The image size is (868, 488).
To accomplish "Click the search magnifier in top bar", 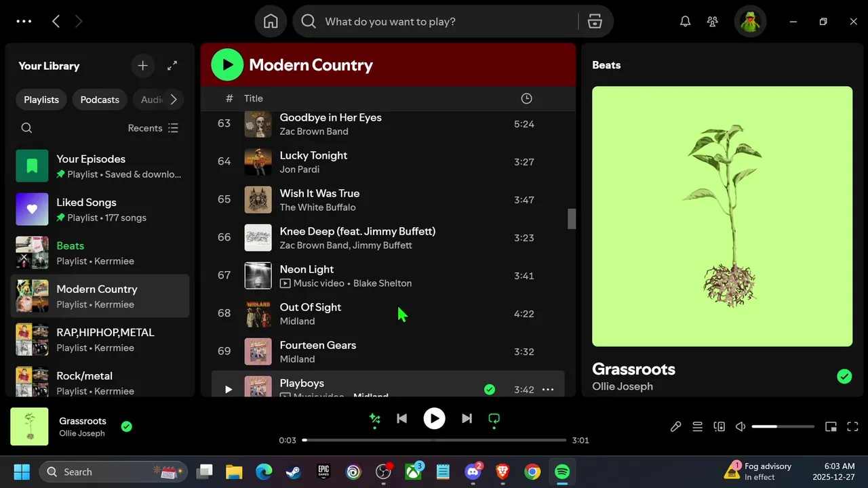I will 309,22.
